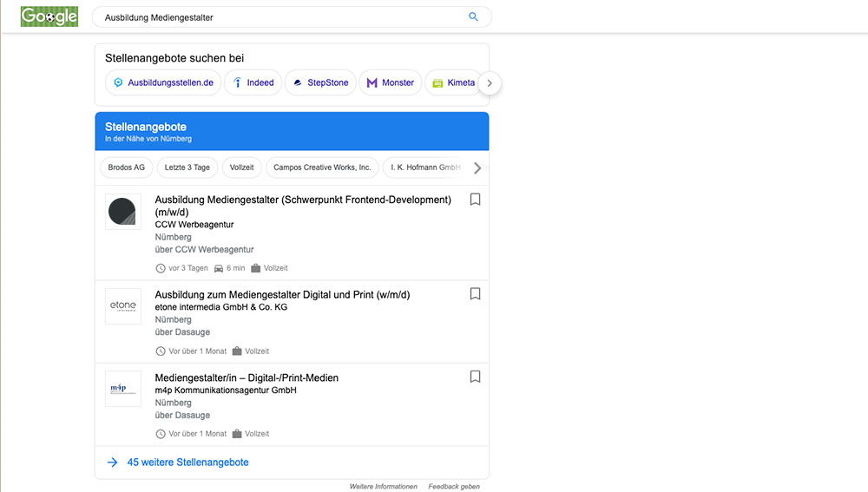Click the Feedback geben link
This screenshot has height=492, width=868.
coord(454,487)
